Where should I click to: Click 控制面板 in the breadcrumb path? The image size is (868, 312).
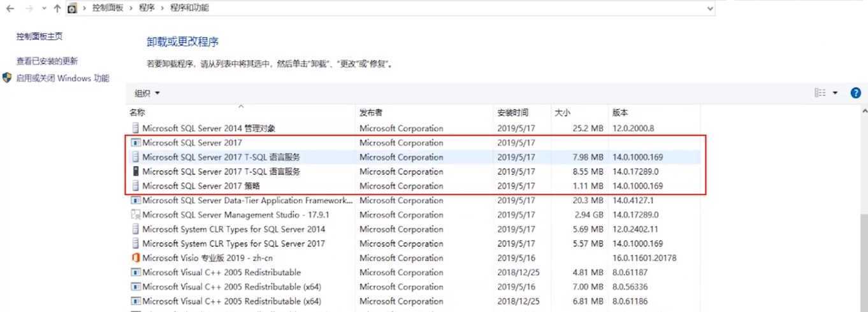[x=108, y=8]
